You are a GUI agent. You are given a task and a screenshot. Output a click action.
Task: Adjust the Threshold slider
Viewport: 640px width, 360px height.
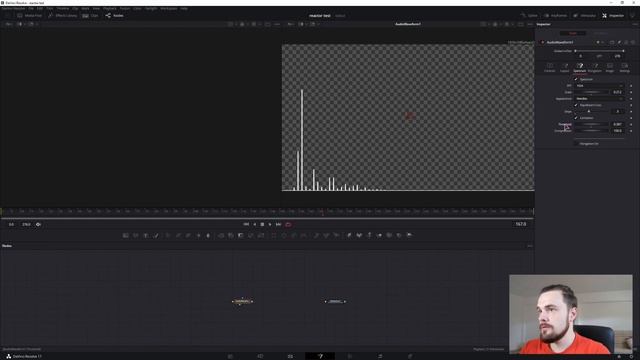pyautogui.click(x=591, y=124)
